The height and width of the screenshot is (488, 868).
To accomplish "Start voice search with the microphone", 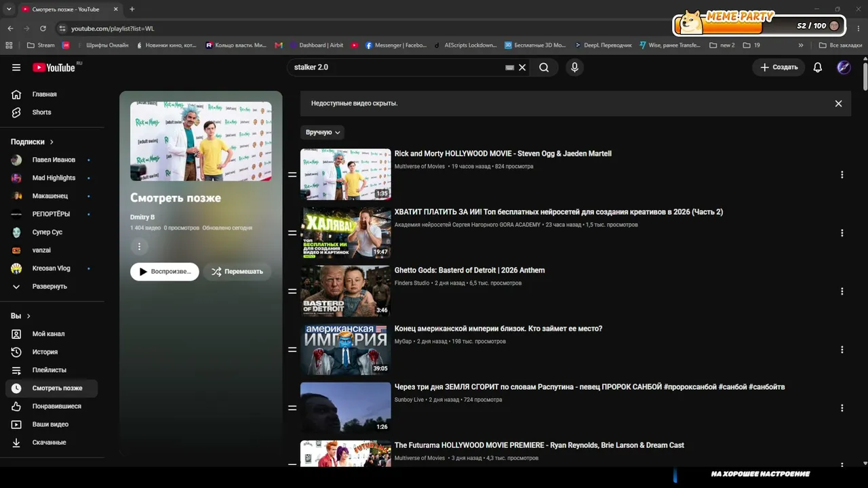I will pyautogui.click(x=574, y=68).
